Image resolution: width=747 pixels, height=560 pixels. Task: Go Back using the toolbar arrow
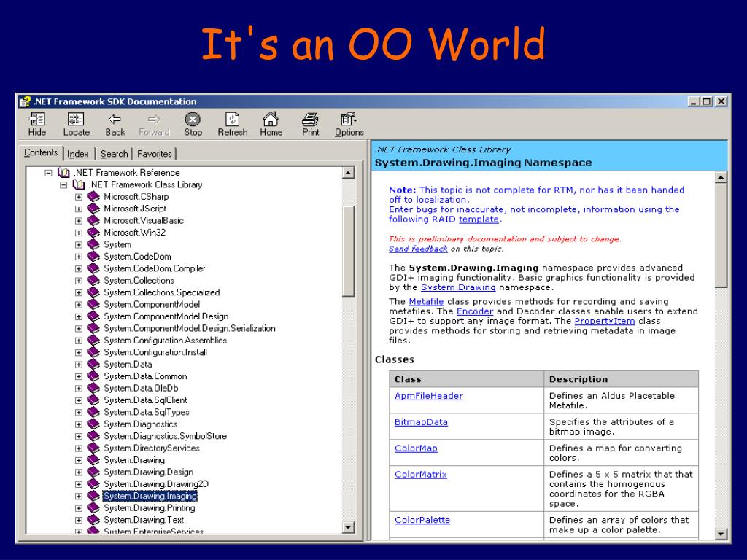(115, 119)
